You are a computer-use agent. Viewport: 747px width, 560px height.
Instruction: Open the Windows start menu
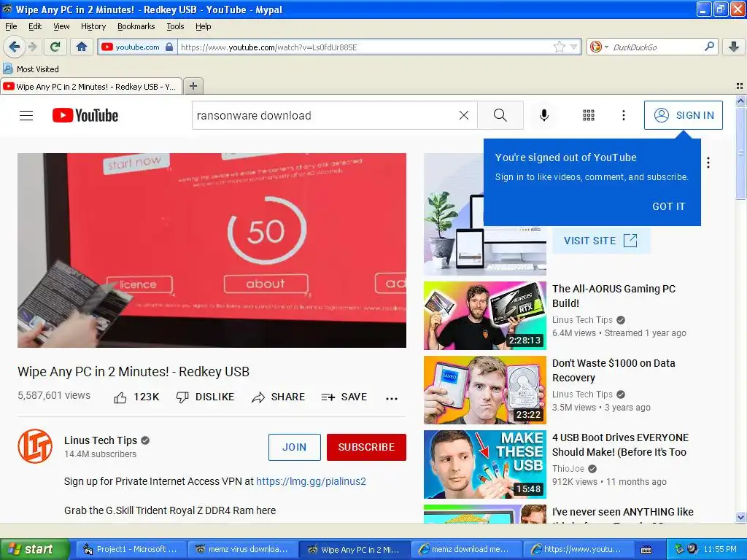click(34, 550)
